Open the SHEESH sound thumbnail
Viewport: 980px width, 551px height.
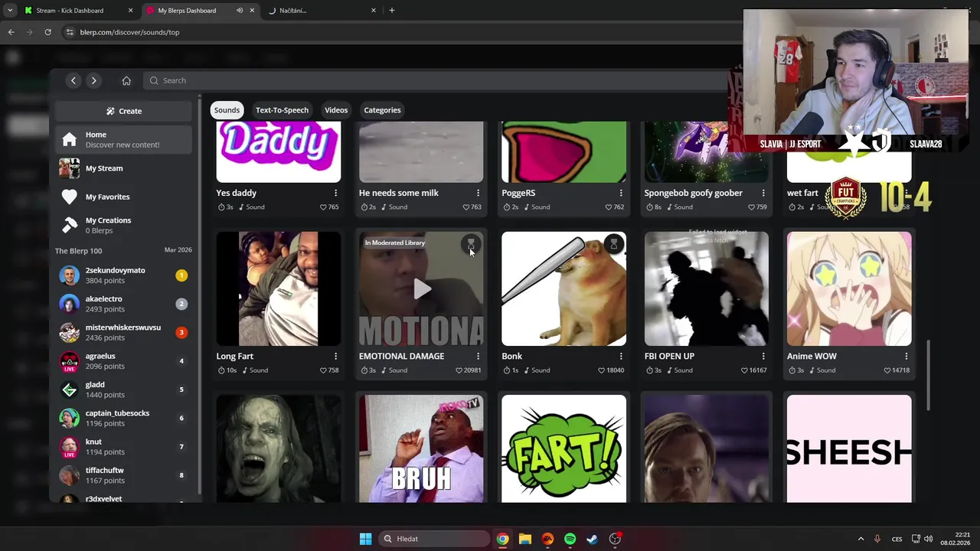coord(849,448)
